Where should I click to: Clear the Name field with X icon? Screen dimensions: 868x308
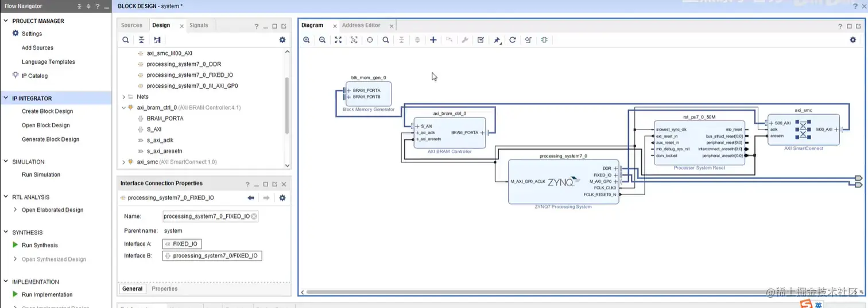pyautogui.click(x=254, y=216)
